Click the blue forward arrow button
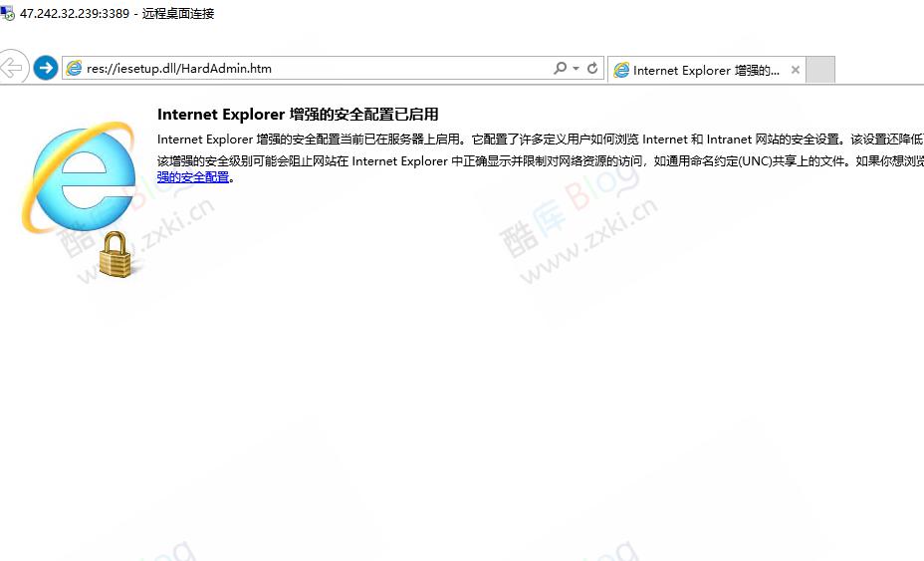924x561 pixels. [x=46, y=68]
